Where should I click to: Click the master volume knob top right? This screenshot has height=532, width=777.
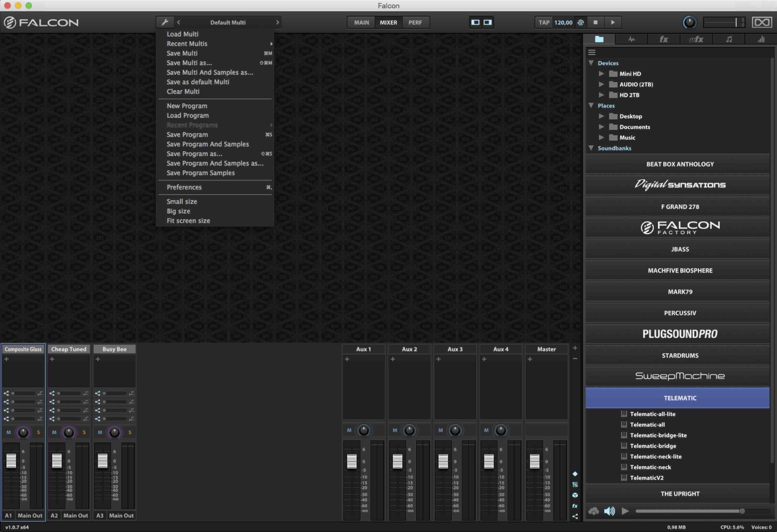pyautogui.click(x=690, y=22)
